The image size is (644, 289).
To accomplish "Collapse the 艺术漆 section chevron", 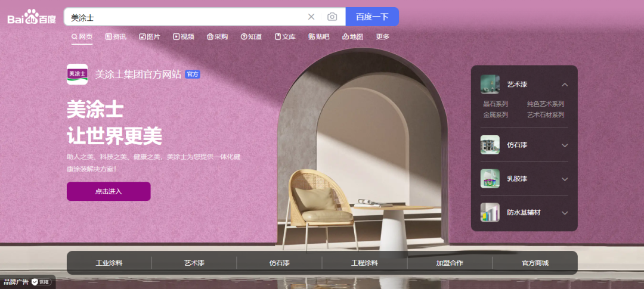I will pos(565,85).
